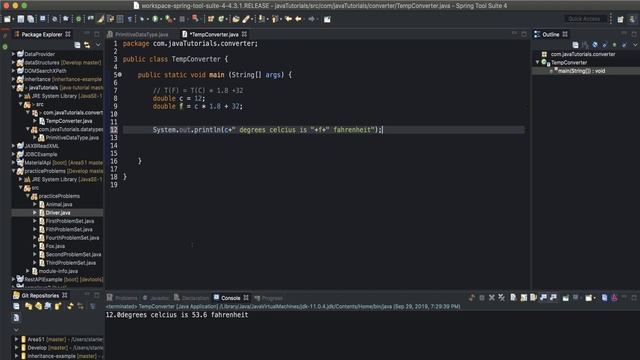This screenshot has height=360, width=640.
Task: Click the Save All toolbar icon
Action: pos(31,19)
